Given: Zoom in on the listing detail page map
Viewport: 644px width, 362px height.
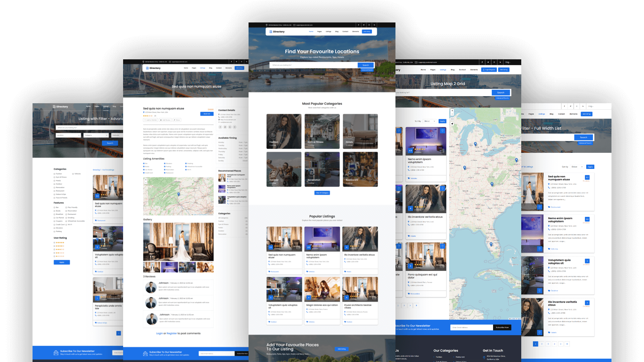Looking at the screenshot, I should pos(146,180).
